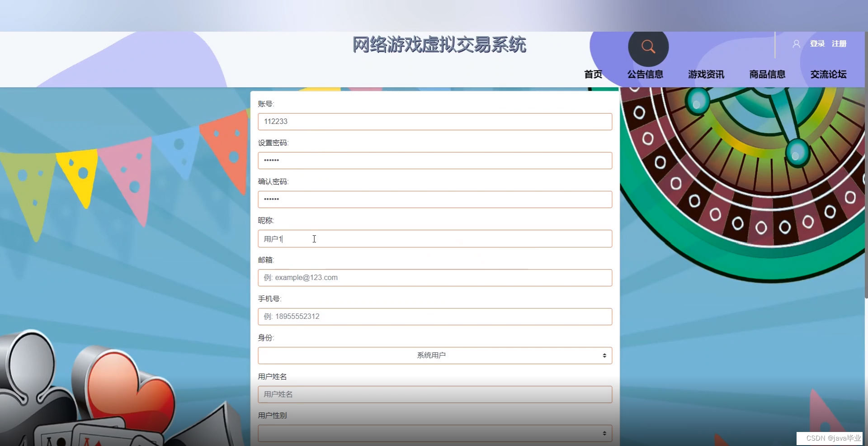Open 公告信息 menu item

coord(645,74)
